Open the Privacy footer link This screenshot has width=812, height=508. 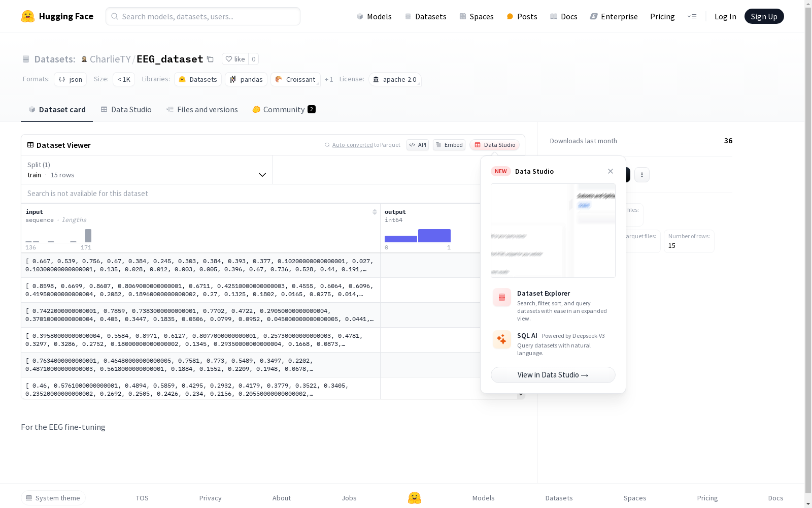211,498
